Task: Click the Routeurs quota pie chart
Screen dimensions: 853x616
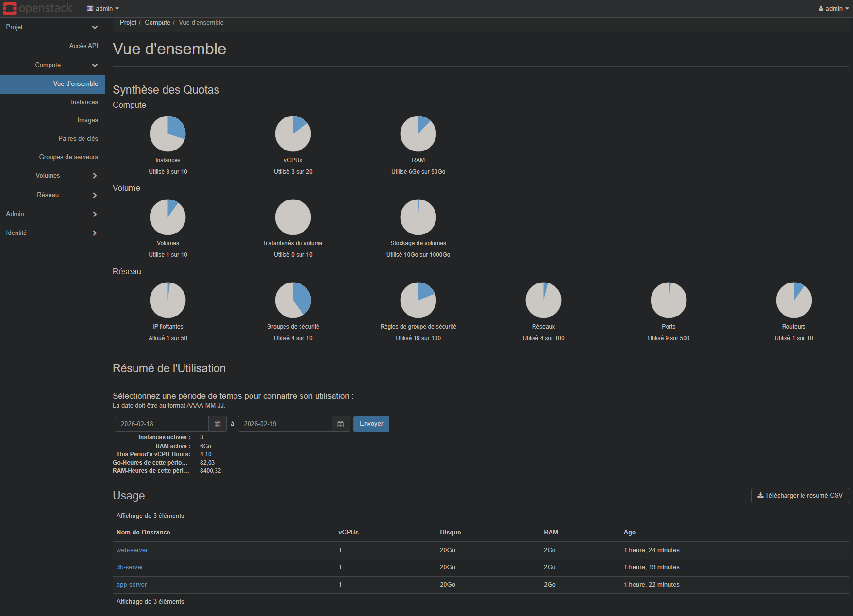Action: tap(793, 300)
